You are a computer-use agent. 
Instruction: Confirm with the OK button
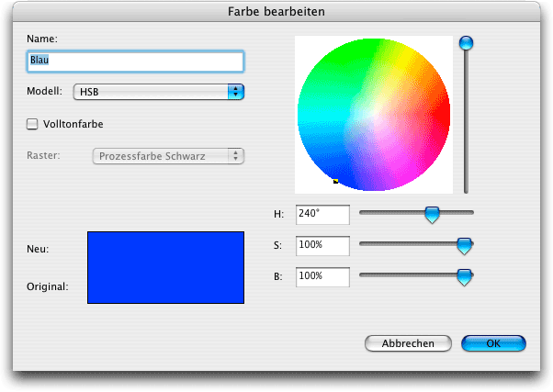click(493, 343)
